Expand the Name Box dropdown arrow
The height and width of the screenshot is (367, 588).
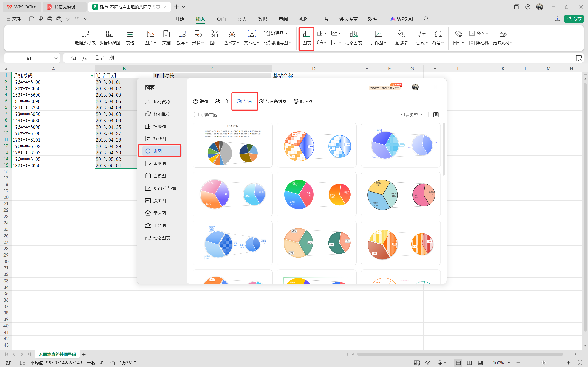point(56,58)
